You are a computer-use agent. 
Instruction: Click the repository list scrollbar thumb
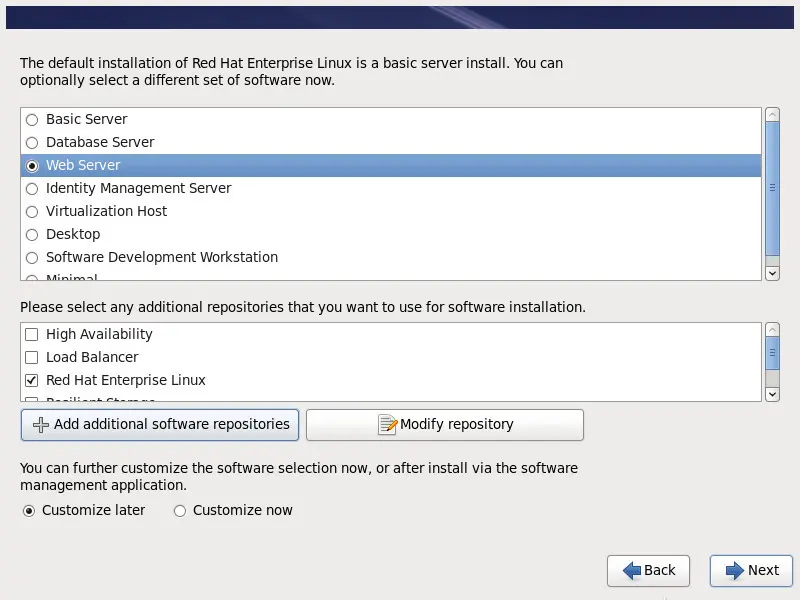(x=772, y=353)
